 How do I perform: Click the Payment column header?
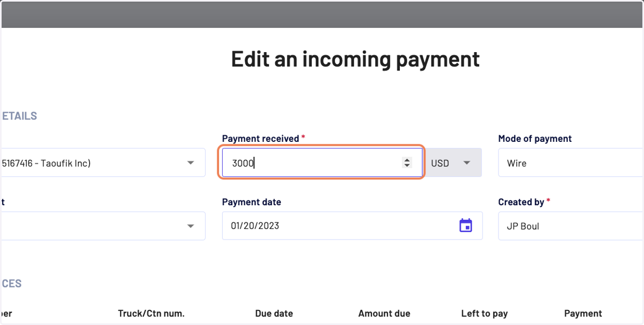pos(583,313)
